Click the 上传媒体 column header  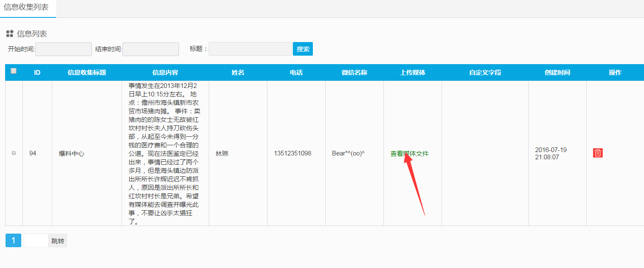(x=412, y=73)
